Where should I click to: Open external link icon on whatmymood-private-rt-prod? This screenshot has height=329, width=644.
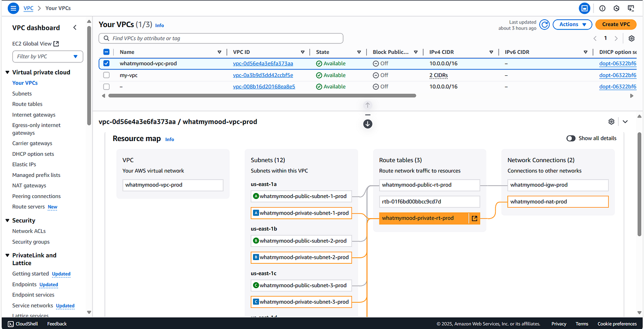pyautogui.click(x=474, y=218)
